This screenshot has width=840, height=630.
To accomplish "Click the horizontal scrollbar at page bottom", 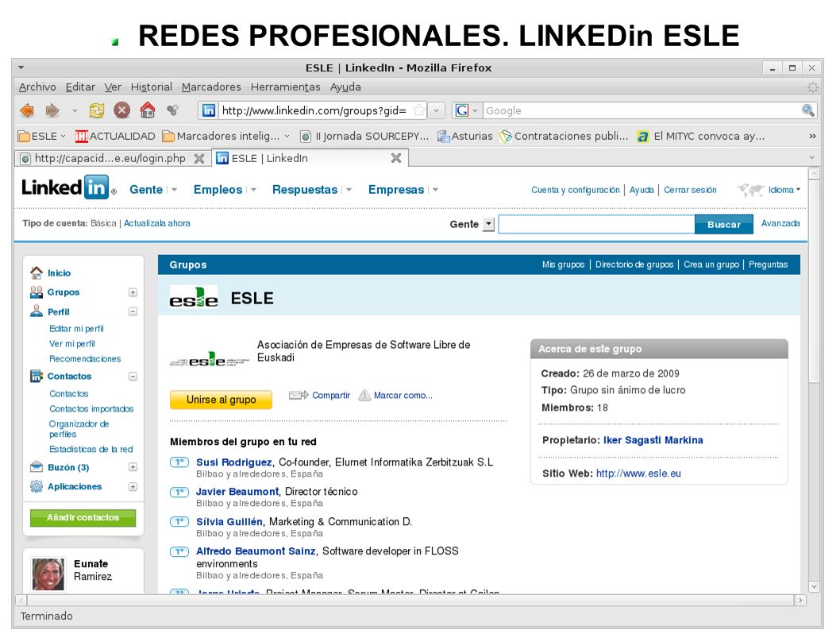I will (411, 600).
